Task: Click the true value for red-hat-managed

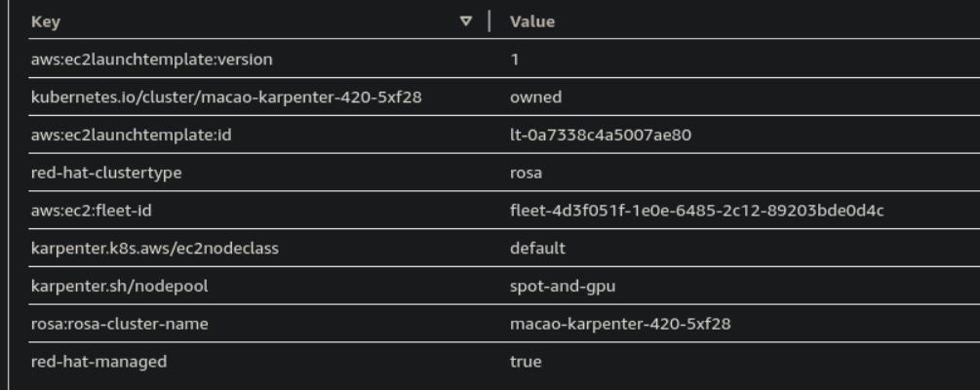Action: tap(526, 362)
